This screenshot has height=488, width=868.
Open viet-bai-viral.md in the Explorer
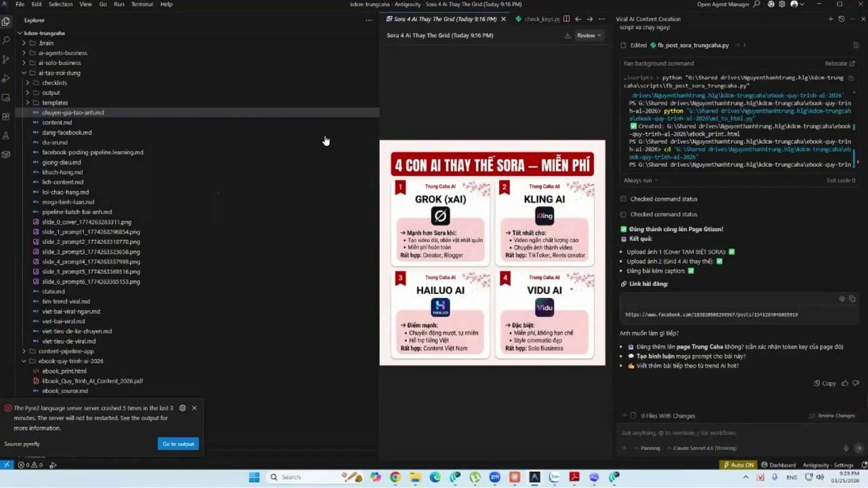pos(64,321)
